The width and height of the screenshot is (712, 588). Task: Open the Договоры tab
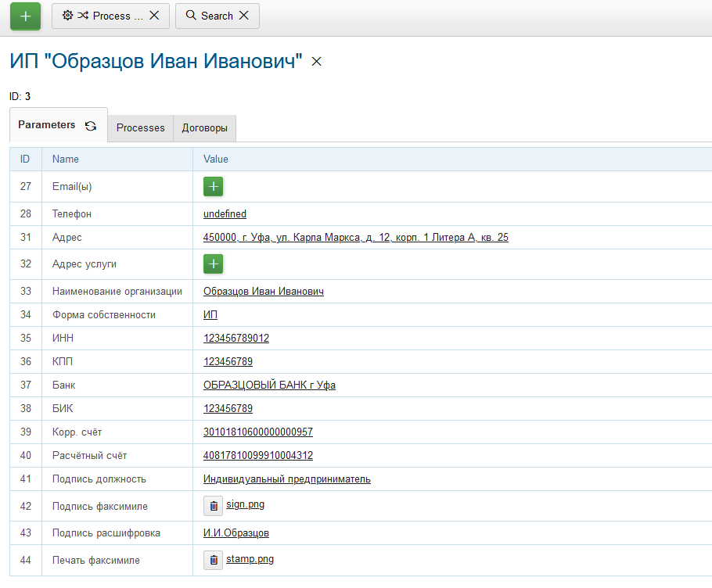[x=204, y=127]
